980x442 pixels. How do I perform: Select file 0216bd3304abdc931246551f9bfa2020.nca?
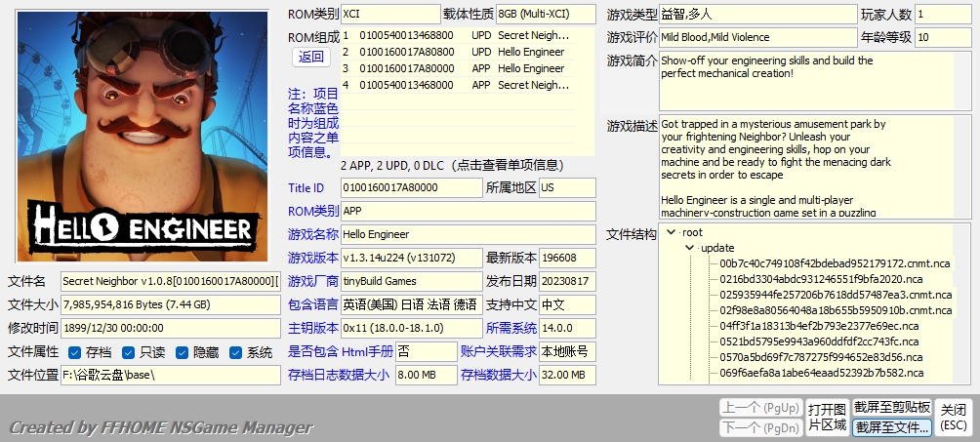pos(821,279)
